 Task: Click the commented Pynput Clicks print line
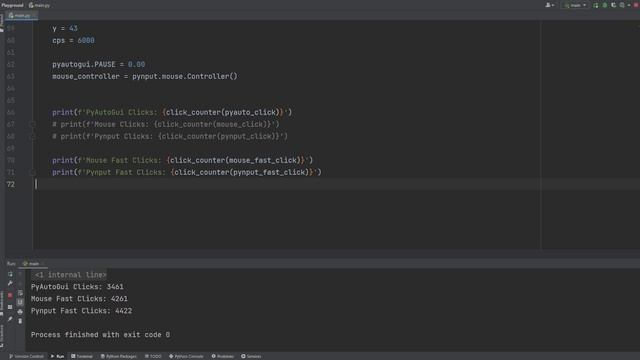point(170,136)
